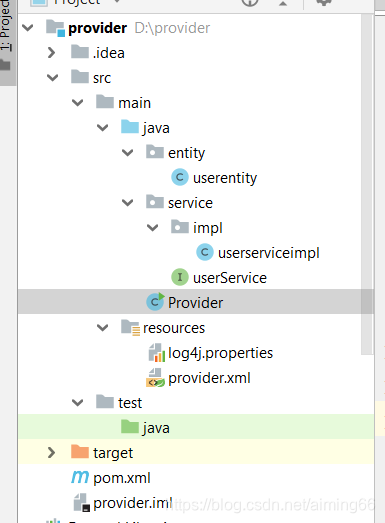Image resolution: width=385 pixels, height=523 pixels.
Task: Click the blue java source root icon
Action: point(130,127)
